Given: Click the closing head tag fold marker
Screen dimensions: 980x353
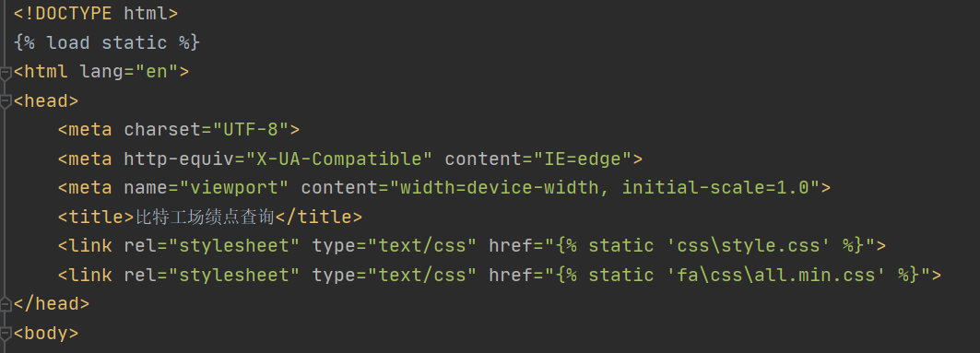Looking at the screenshot, I should [x=5, y=304].
